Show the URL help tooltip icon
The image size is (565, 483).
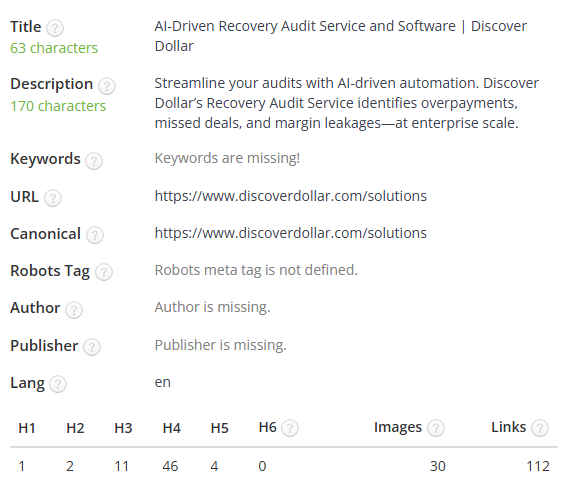[53, 198]
